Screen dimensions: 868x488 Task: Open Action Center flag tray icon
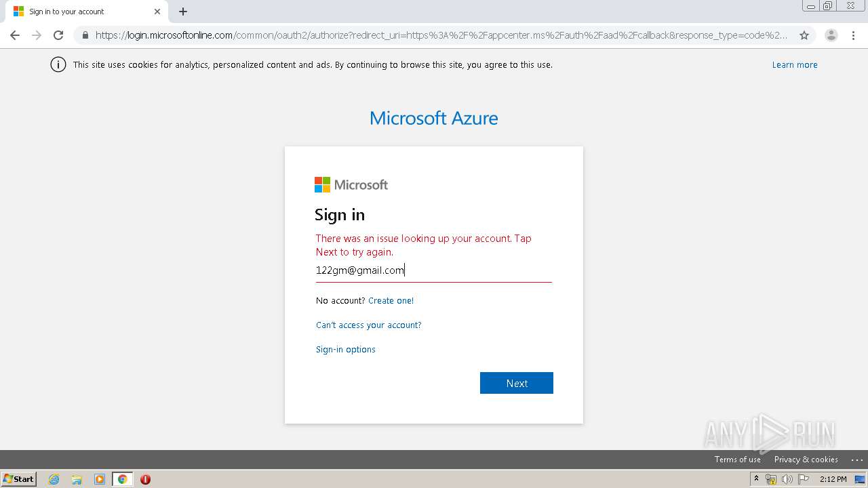coord(804,479)
